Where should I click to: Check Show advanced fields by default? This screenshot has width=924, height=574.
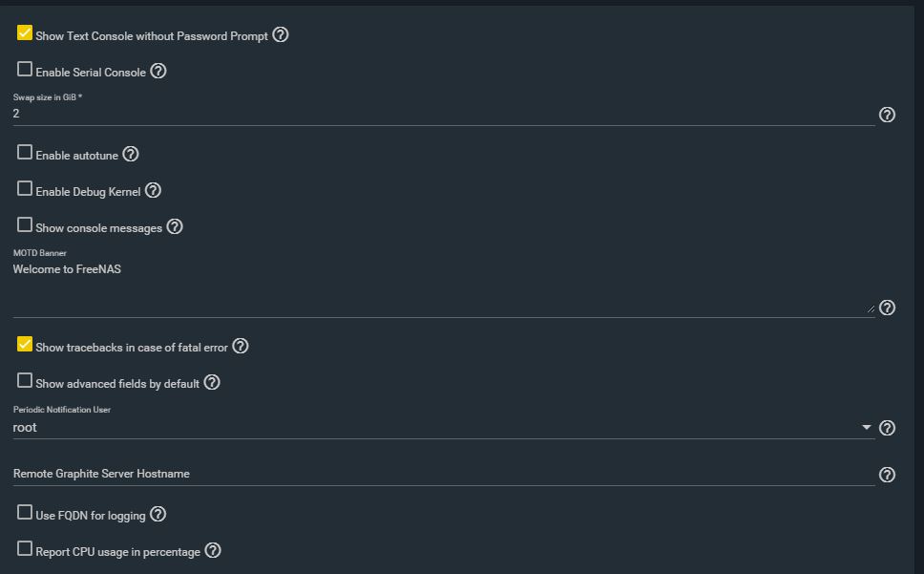(25, 380)
